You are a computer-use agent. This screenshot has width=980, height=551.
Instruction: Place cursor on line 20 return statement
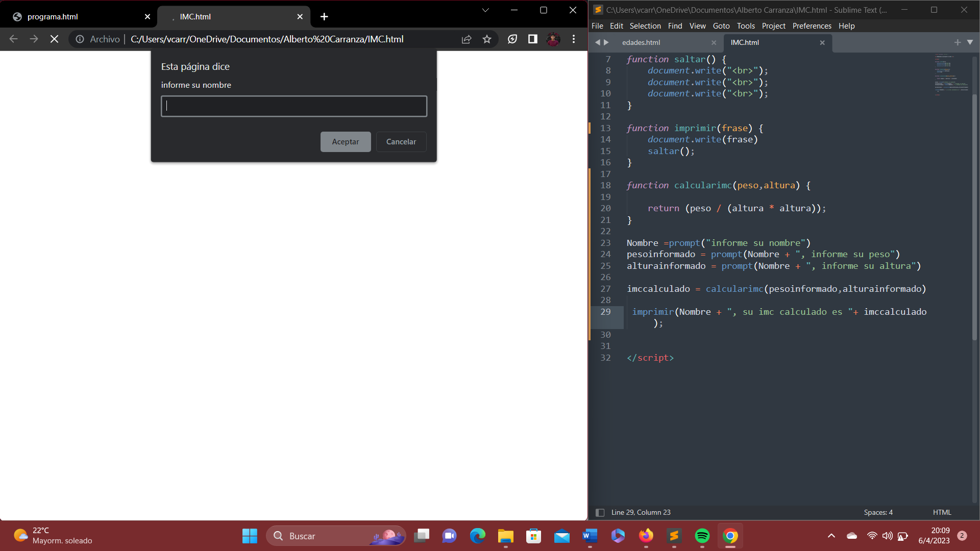point(737,208)
